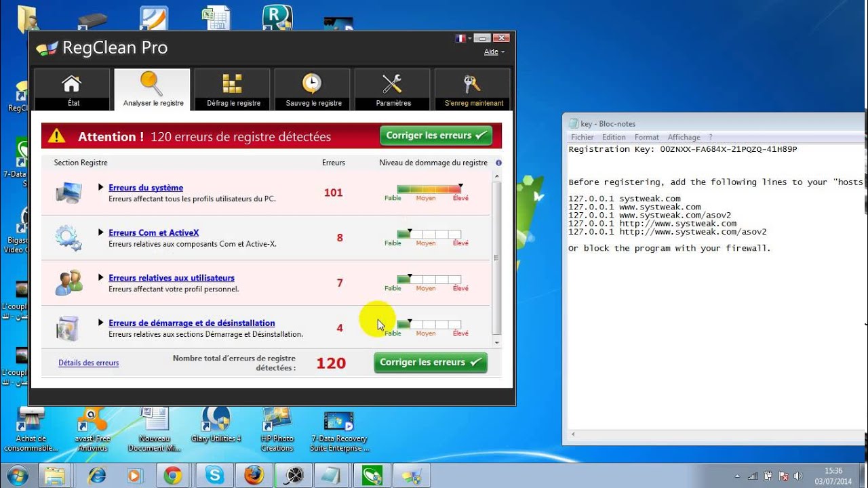The image size is (868, 488).
Task: Click the Section Registre column header
Action: 81,163
